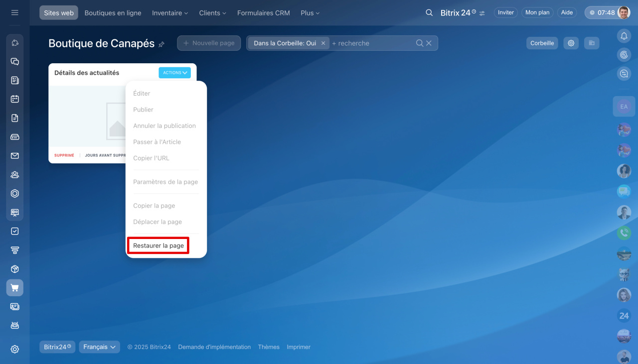Toggle the ACTIONS dropdown button
The image size is (638, 364).
tap(174, 73)
